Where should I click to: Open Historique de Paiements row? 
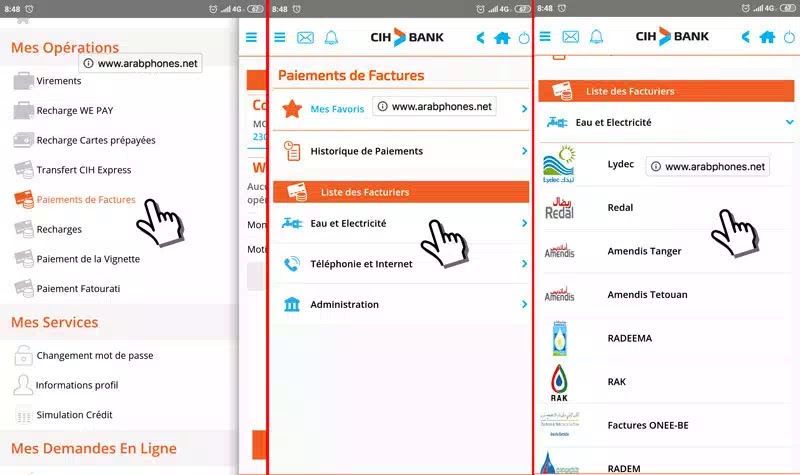(x=401, y=151)
